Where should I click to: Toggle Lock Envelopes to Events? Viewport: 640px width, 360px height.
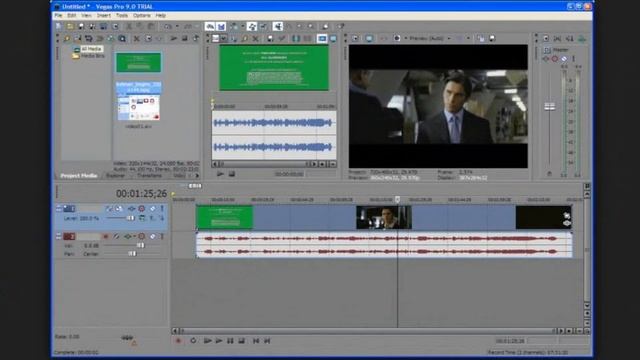252,27
